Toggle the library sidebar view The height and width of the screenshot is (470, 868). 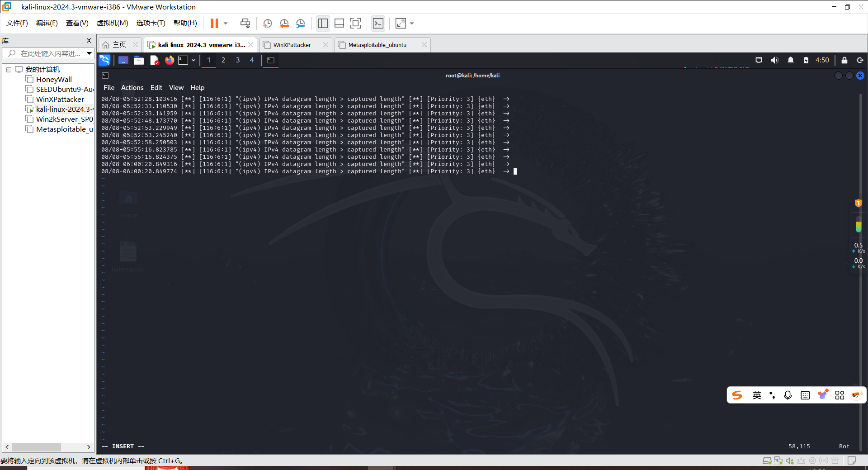[x=323, y=23]
